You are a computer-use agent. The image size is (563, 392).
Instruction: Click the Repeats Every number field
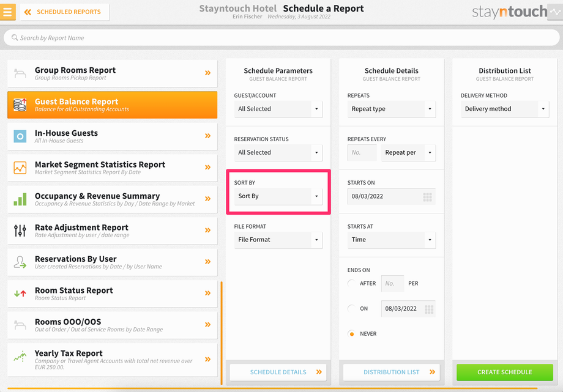362,152
